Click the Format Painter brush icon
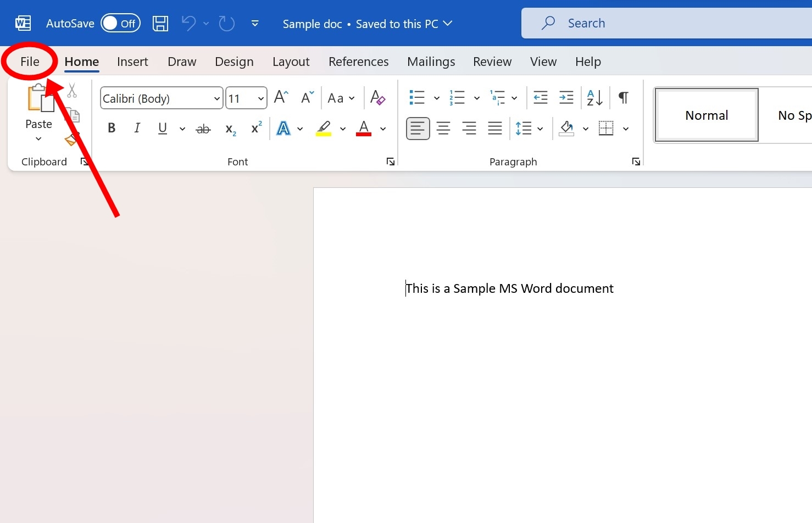The height and width of the screenshot is (523, 812). (72, 139)
